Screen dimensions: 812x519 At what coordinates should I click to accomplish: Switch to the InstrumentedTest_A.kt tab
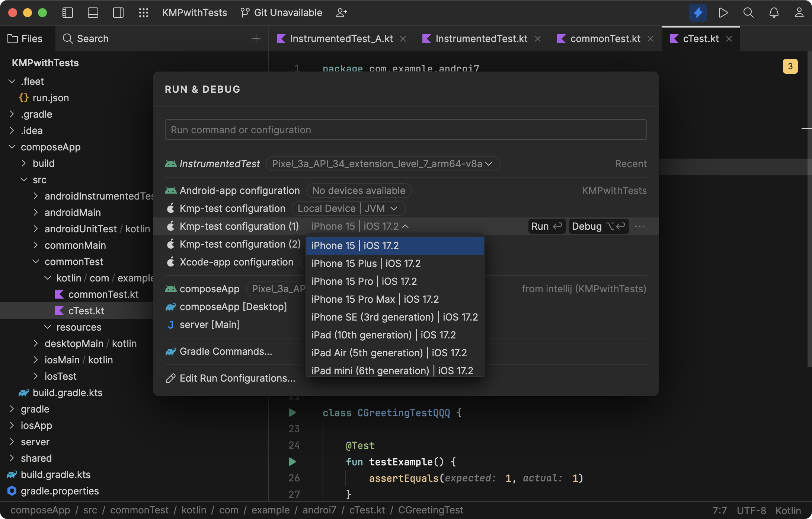(x=341, y=38)
